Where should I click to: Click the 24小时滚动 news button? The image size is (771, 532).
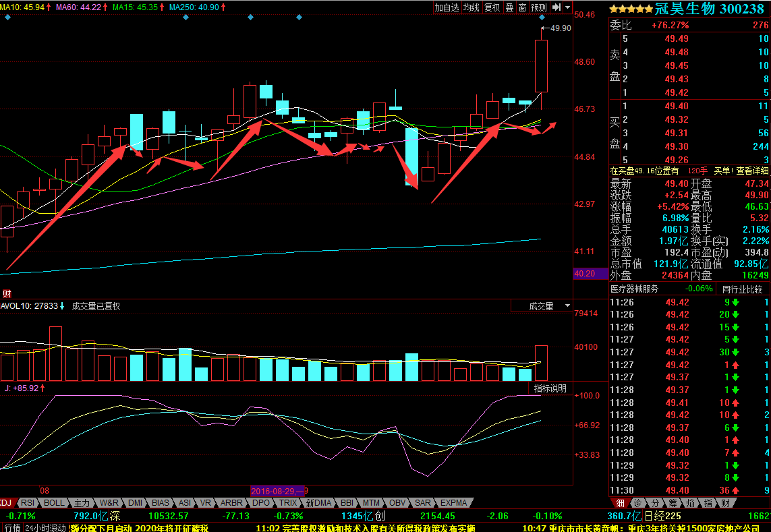tap(45, 527)
